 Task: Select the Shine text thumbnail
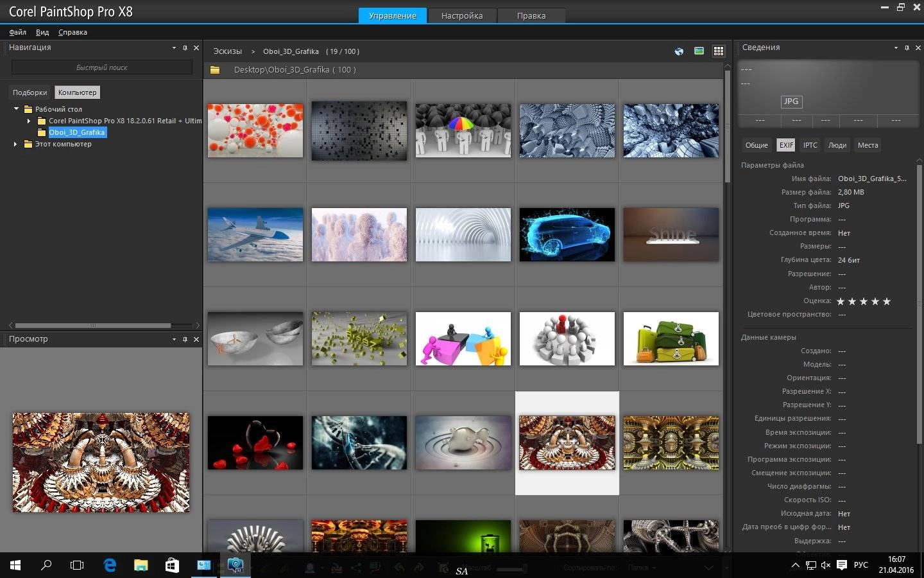point(671,234)
